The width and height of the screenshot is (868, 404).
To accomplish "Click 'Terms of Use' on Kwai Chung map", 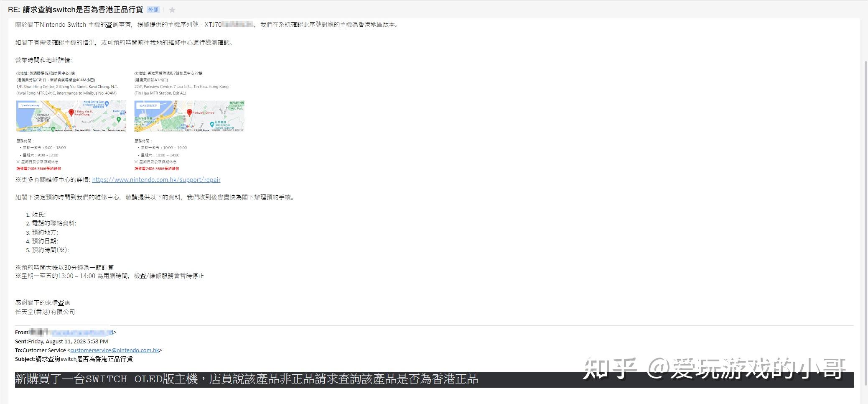I will point(99,130).
